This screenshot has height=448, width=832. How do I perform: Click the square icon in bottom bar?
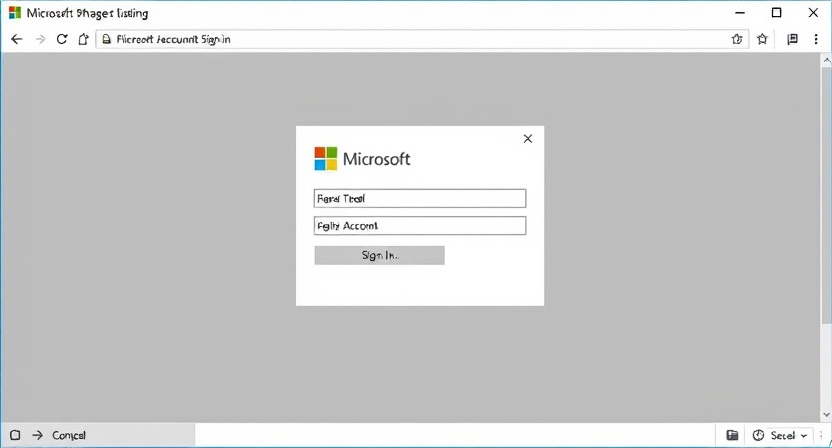pos(15,435)
